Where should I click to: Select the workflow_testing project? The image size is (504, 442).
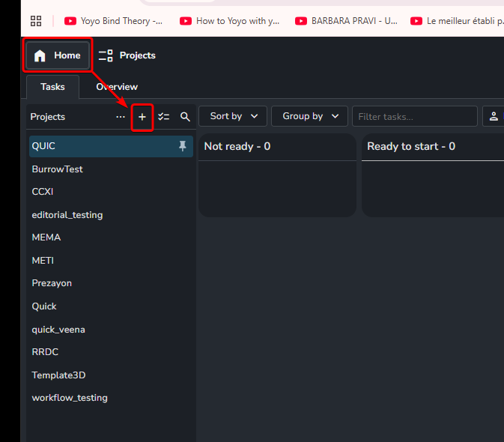(111, 398)
